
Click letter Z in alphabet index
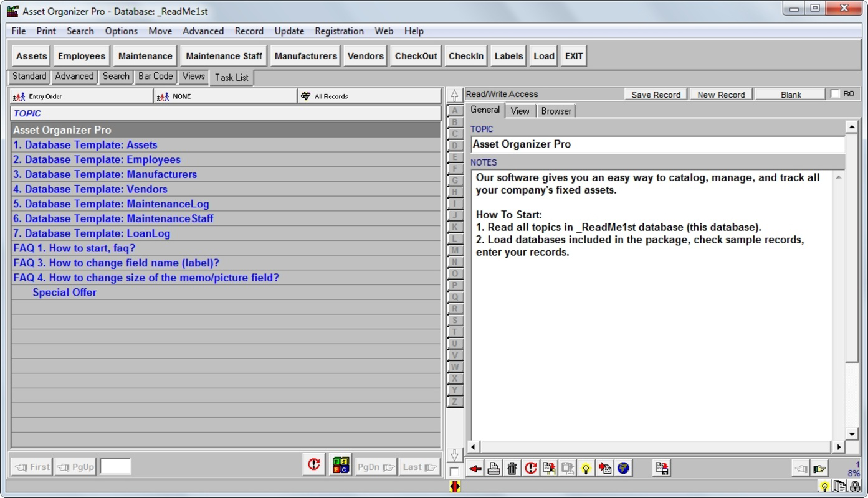pos(455,402)
